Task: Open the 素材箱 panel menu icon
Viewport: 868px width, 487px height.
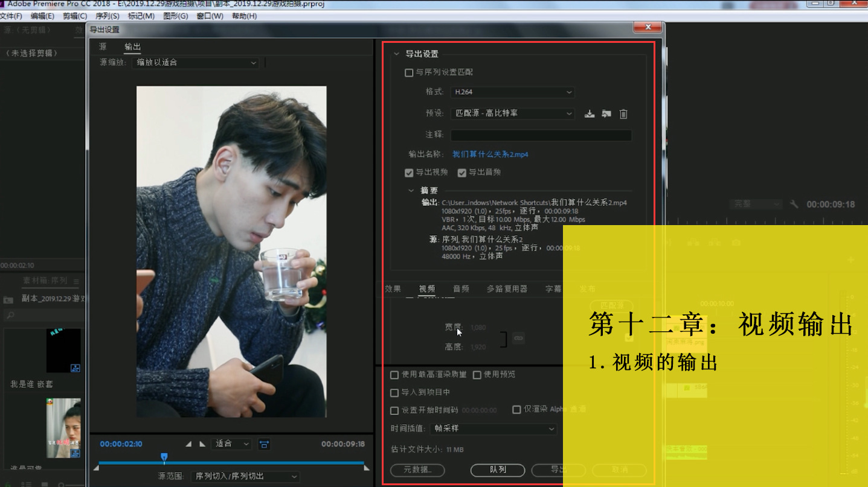Action: coord(76,281)
